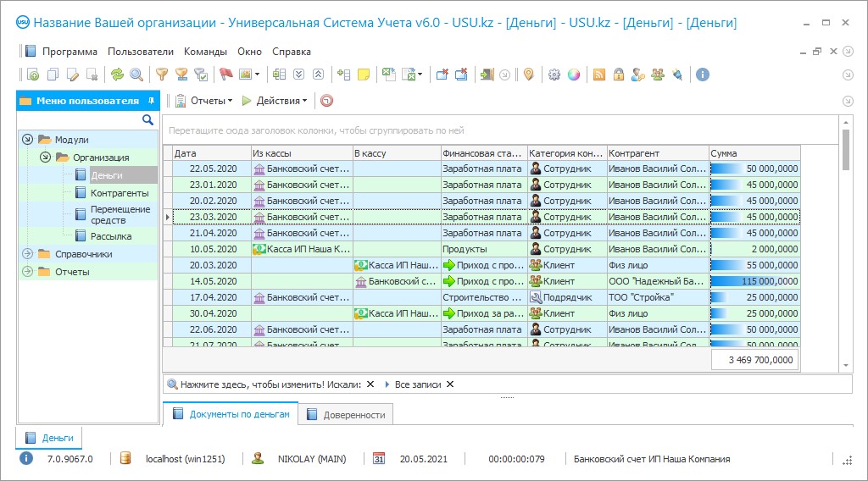The width and height of the screenshot is (868, 481).
Task: Open the Excel import dropdown arrow
Action: point(420,75)
